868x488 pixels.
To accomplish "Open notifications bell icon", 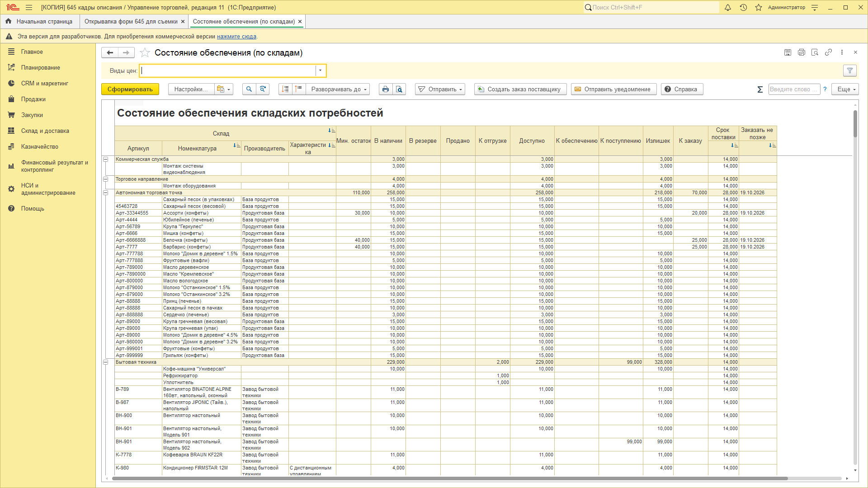I will [x=728, y=7].
